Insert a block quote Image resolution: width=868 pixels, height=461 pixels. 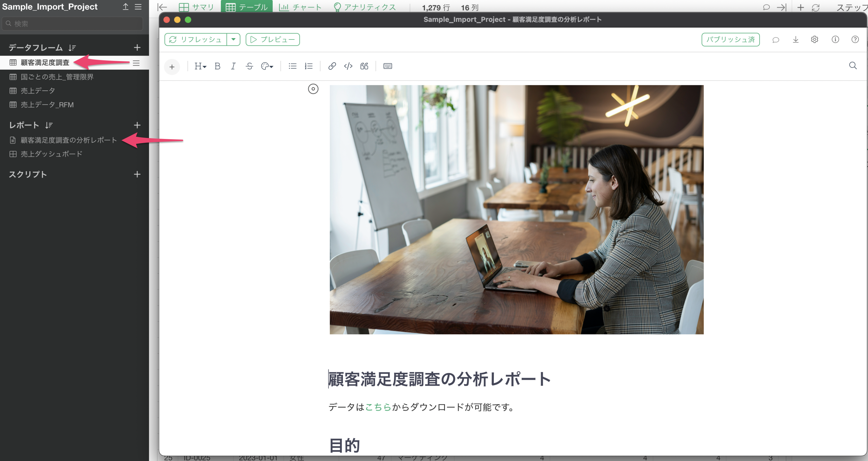click(364, 66)
